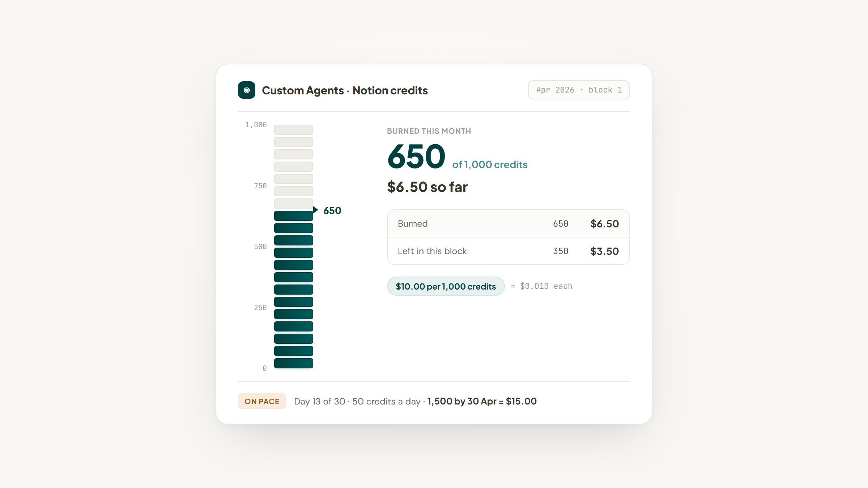
Task: Click the top filled gauge segment at 650
Action: 294,216
